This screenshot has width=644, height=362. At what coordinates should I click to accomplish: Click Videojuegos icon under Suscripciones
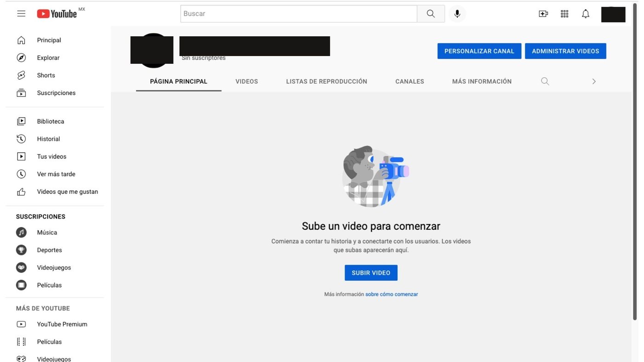click(x=21, y=267)
